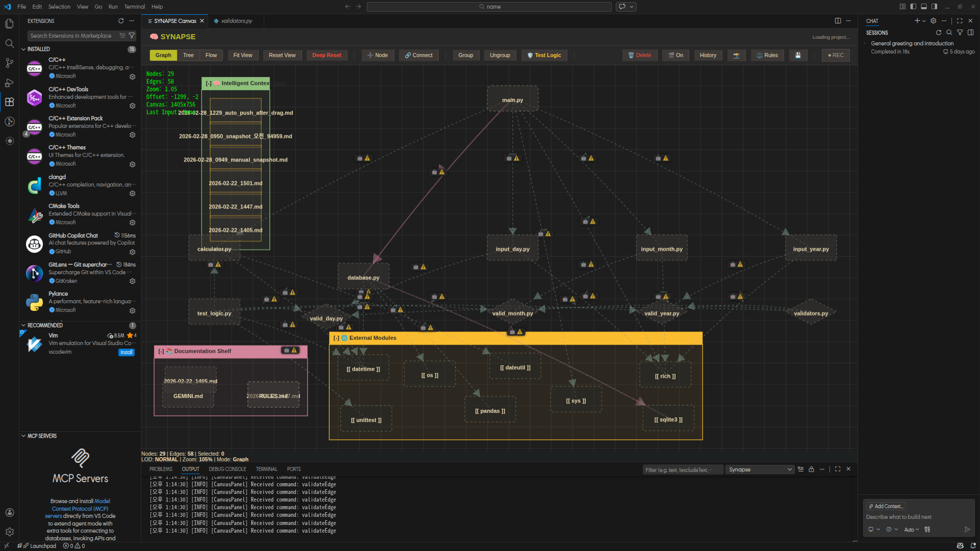The width and height of the screenshot is (980, 551).
Task: Open the Search view icon
Action: pos(9,43)
